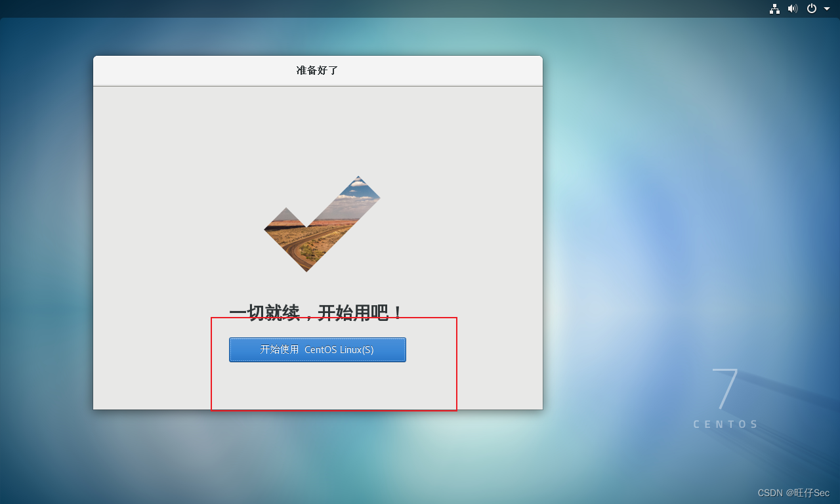Click the heading 一切就绪，开始用吧！
The image size is (840, 504).
coord(316,312)
